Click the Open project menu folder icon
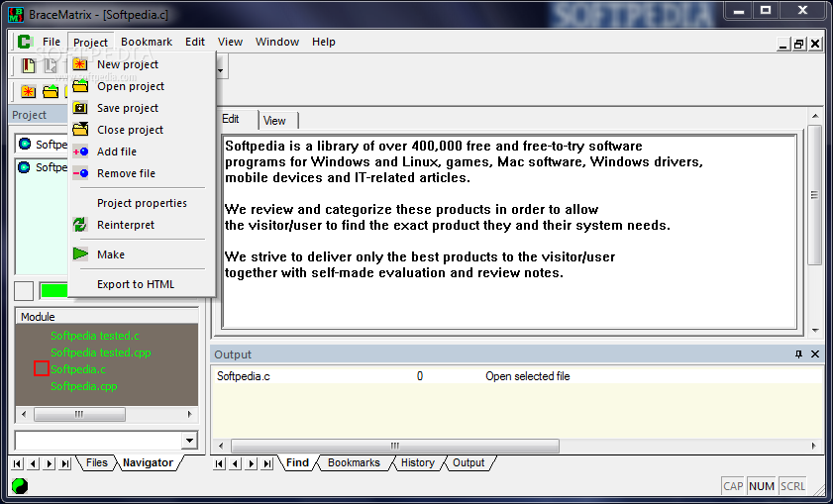Viewport: 833px width, 504px height. pos(80,86)
